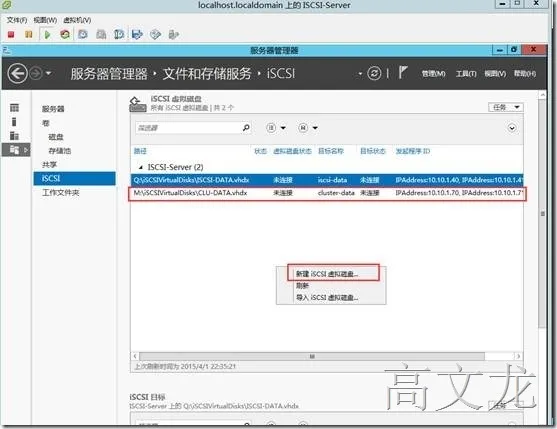Viewport: 557px width, 429px height.
Task: Choose 新建 iSCSI 虚拟磁盘 from context menu
Action: tap(327, 274)
